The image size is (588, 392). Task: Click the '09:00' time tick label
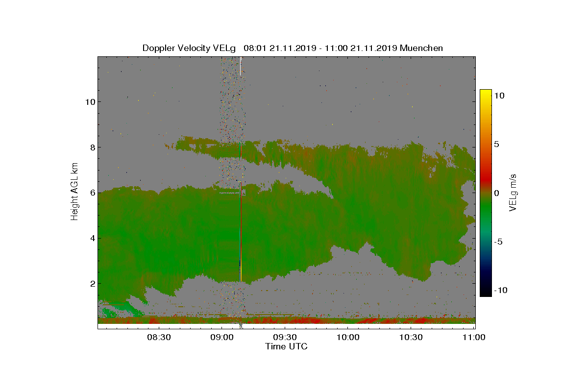(221, 337)
